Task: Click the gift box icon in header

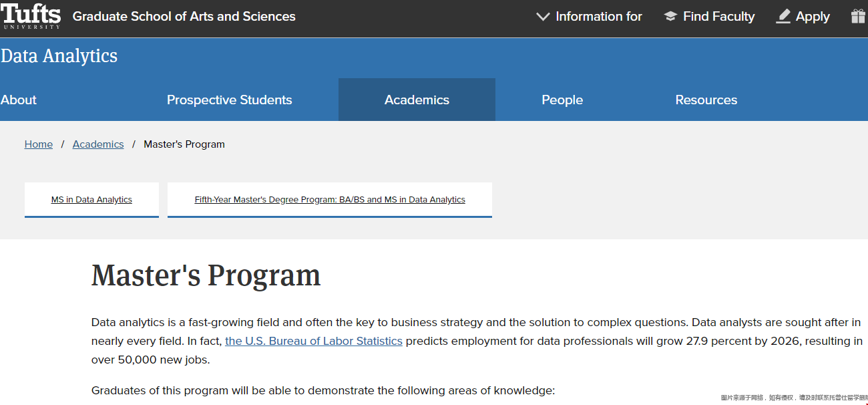Action: click(859, 17)
